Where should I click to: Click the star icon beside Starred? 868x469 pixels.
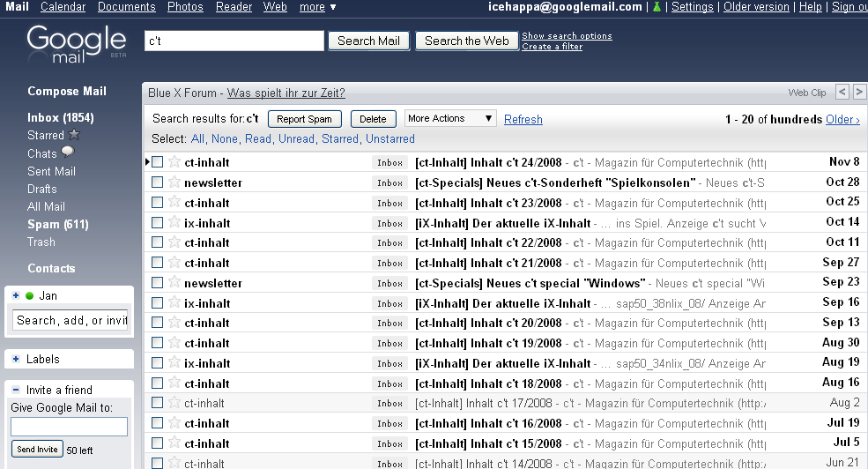click(x=74, y=136)
